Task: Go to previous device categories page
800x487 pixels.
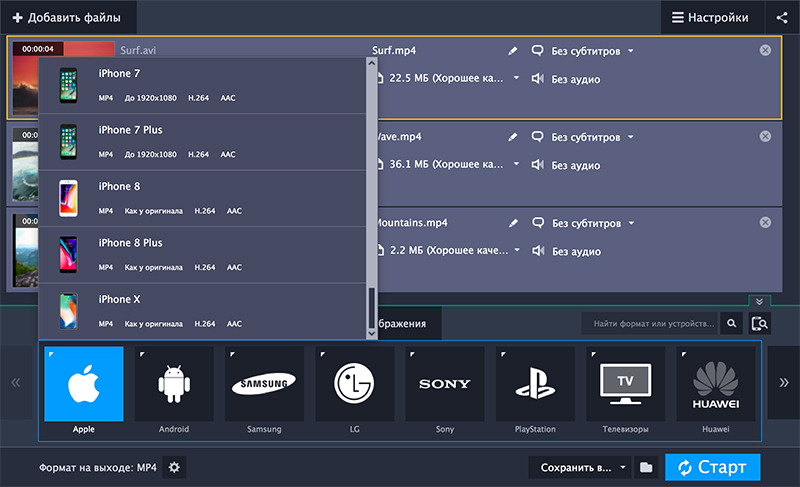Action: click(x=16, y=382)
